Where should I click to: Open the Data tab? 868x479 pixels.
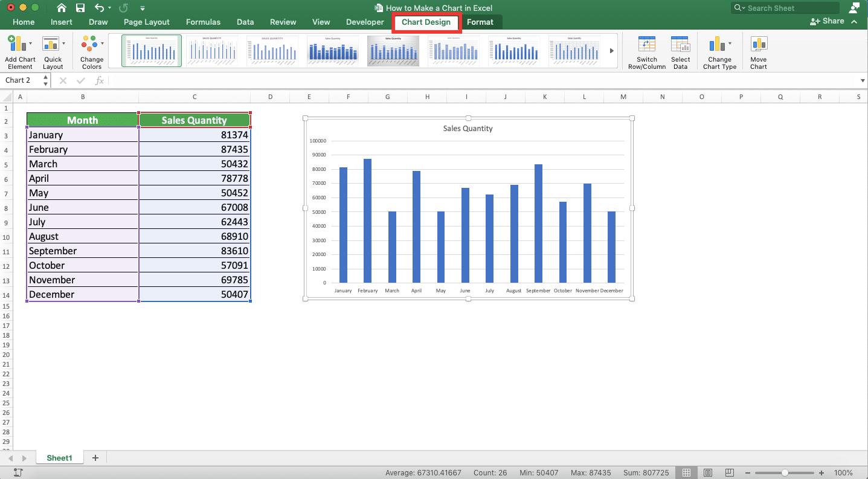click(245, 22)
